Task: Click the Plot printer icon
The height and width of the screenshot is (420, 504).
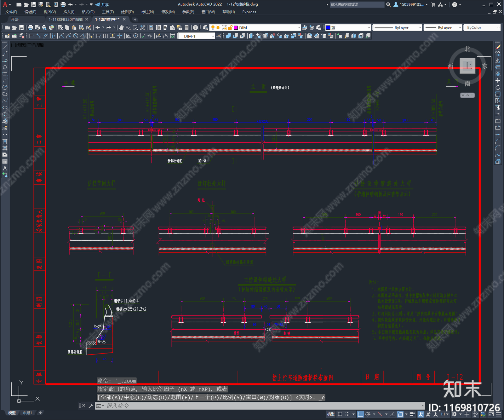Action: pyautogui.click(x=30, y=28)
